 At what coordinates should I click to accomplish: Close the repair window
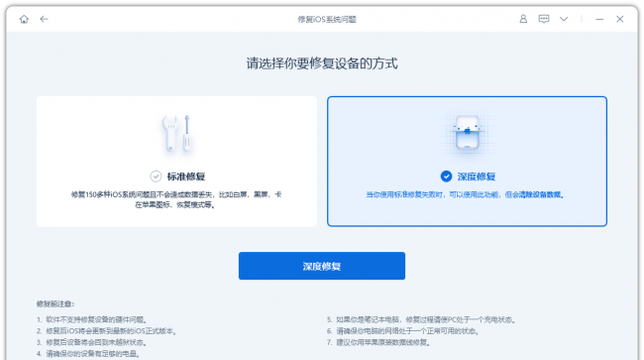(620, 19)
